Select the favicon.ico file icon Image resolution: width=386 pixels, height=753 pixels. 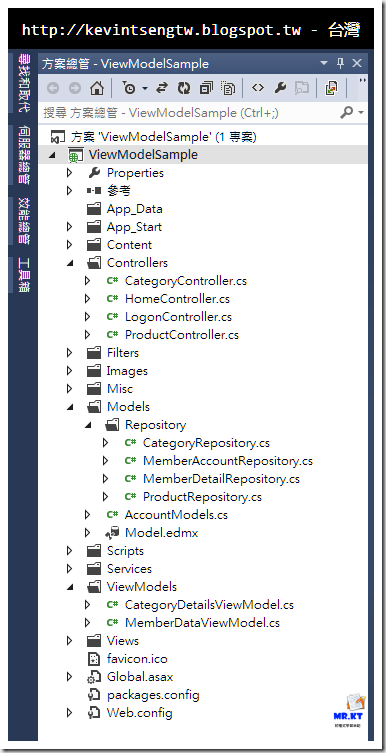94,659
